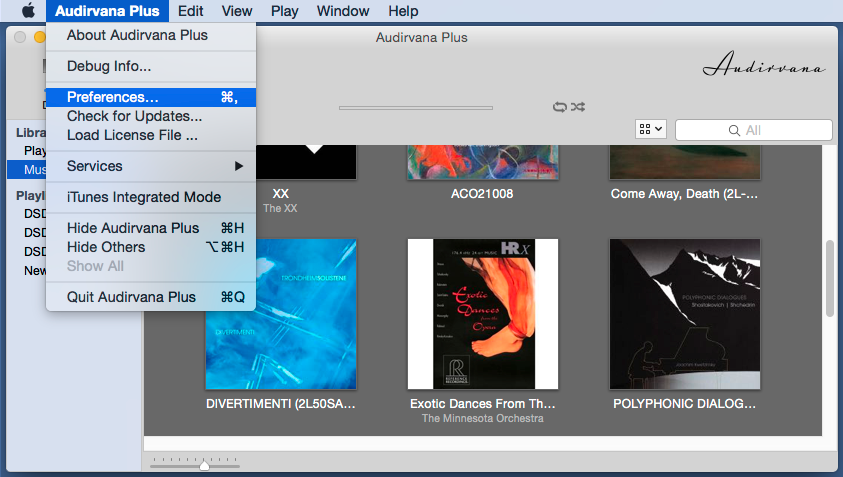The image size is (843, 477).
Task: Open the Help menu
Action: [x=403, y=11]
